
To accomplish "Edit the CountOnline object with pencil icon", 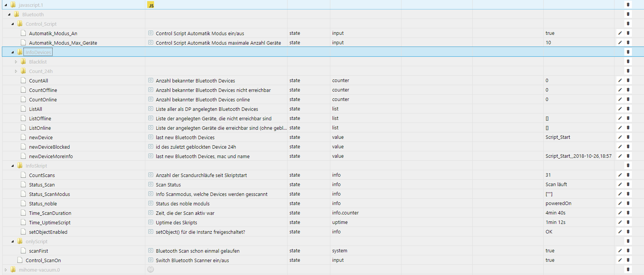I will (x=620, y=99).
